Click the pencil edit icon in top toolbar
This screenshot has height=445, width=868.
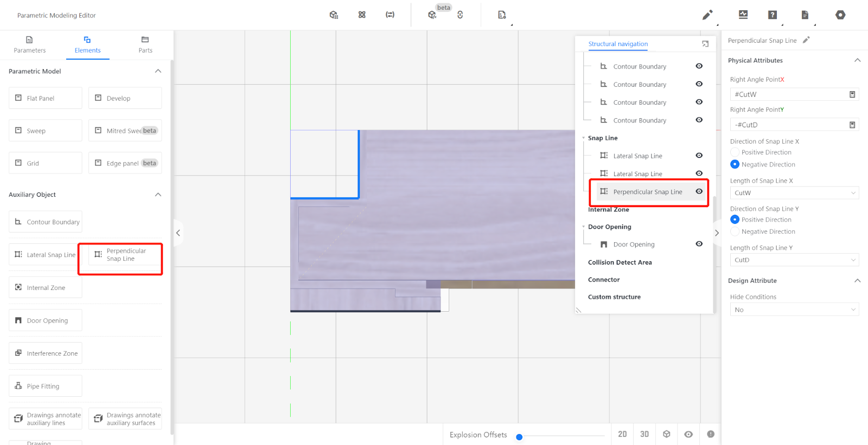click(707, 15)
